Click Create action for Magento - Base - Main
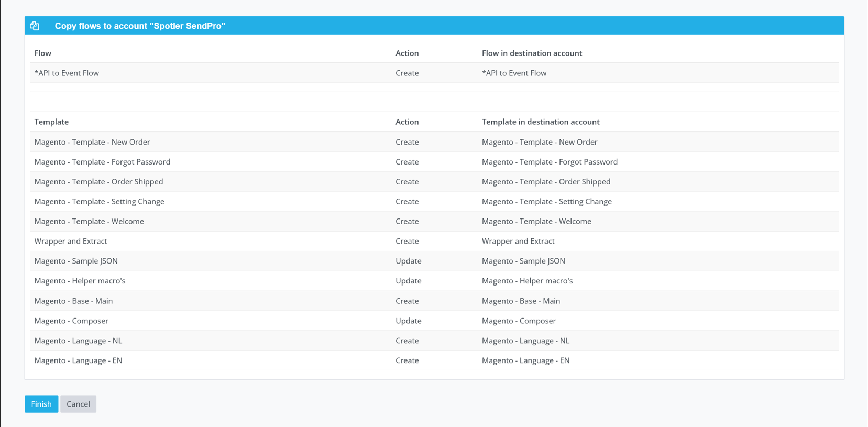The width and height of the screenshot is (868, 427). [x=407, y=301]
